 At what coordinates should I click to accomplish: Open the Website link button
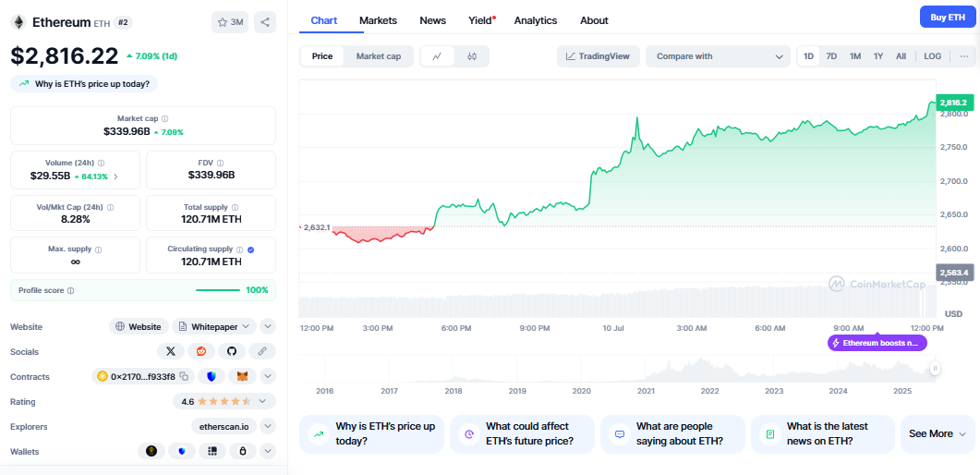(139, 326)
